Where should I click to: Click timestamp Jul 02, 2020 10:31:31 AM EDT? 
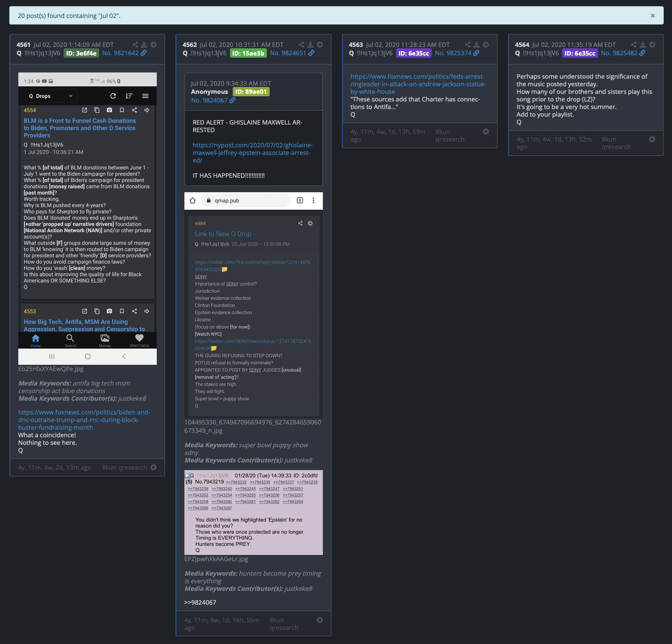tap(241, 45)
